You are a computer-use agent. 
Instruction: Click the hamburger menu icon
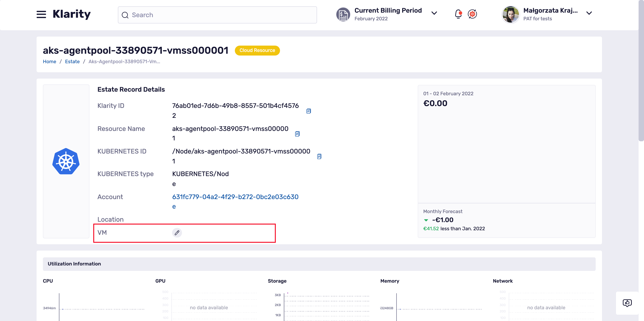pyautogui.click(x=41, y=14)
